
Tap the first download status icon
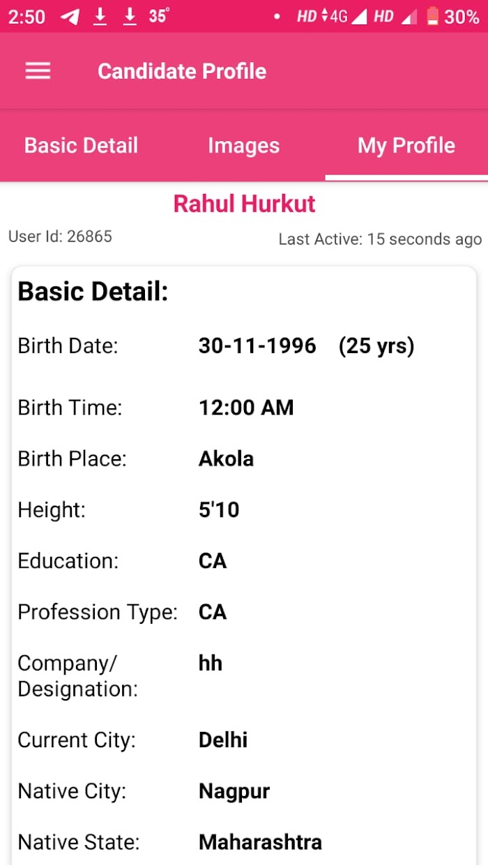click(x=100, y=17)
